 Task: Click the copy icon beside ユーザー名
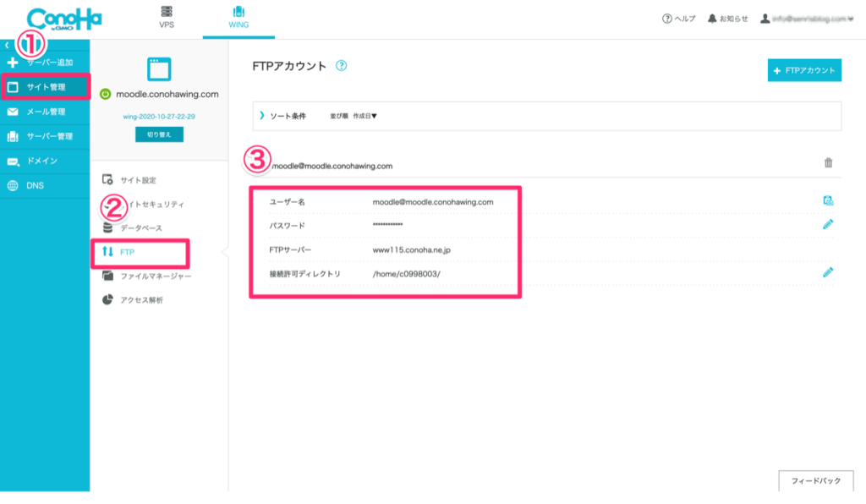[828, 200]
